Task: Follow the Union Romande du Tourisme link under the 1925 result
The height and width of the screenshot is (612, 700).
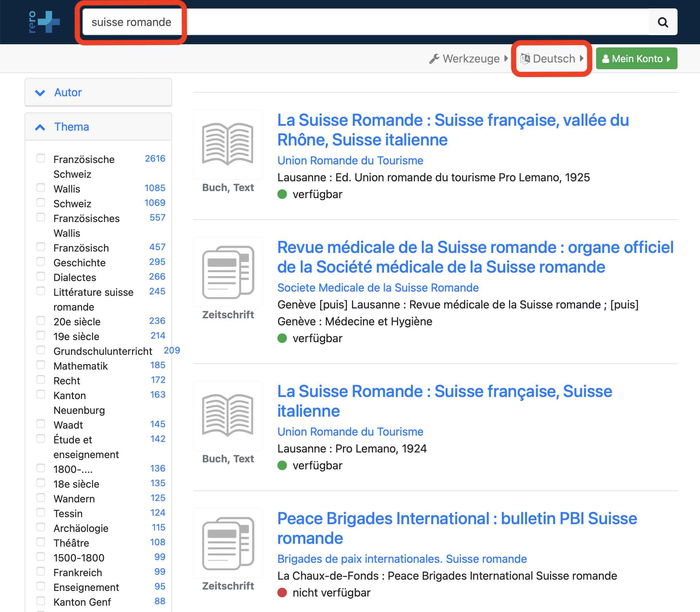Action: coord(350,161)
